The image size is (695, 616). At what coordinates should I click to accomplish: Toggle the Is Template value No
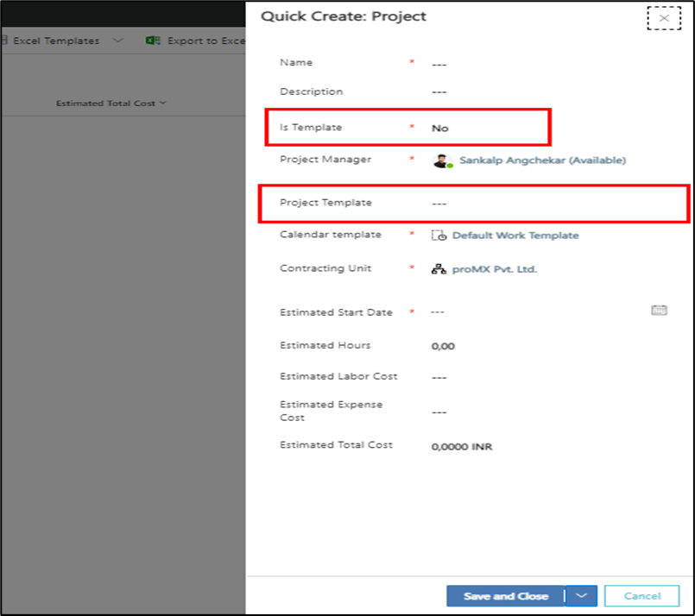point(440,128)
